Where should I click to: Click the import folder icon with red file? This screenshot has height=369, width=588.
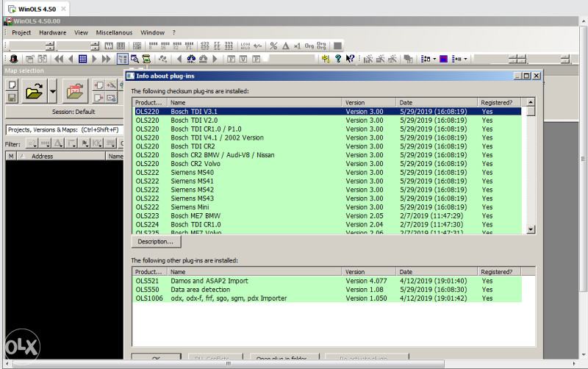tap(74, 92)
